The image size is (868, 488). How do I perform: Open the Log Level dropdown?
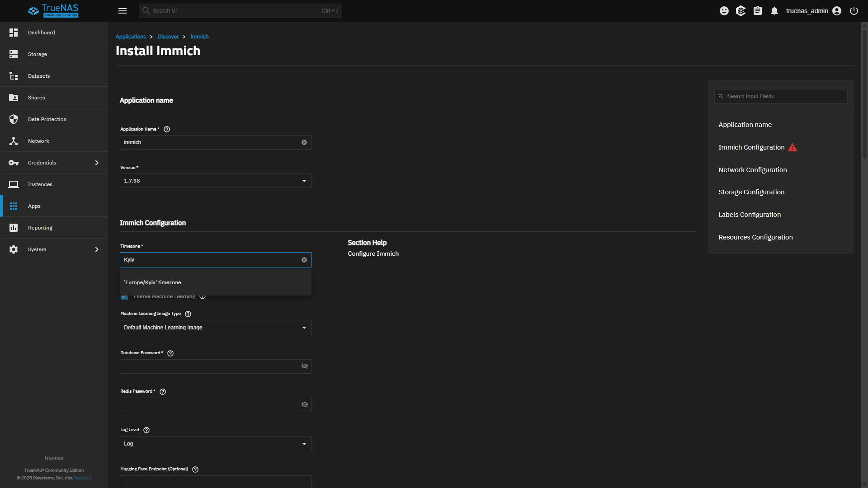click(215, 444)
